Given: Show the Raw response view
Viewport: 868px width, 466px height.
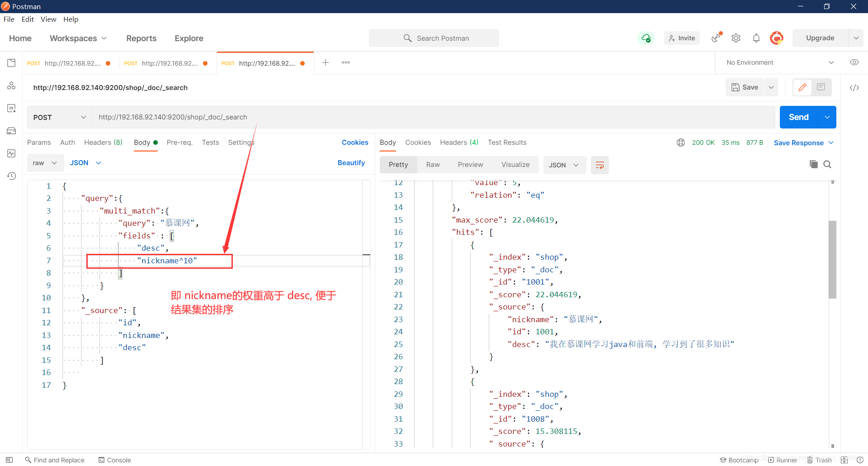Looking at the screenshot, I should point(433,165).
